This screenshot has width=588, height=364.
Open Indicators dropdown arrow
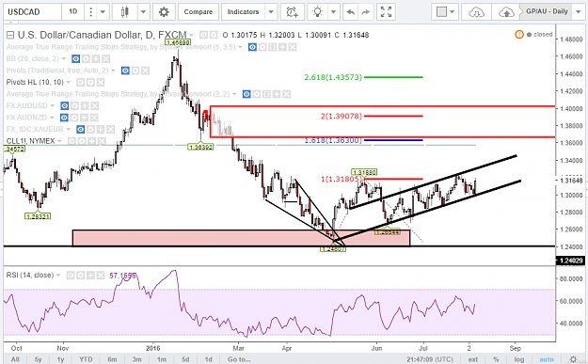coord(271,12)
